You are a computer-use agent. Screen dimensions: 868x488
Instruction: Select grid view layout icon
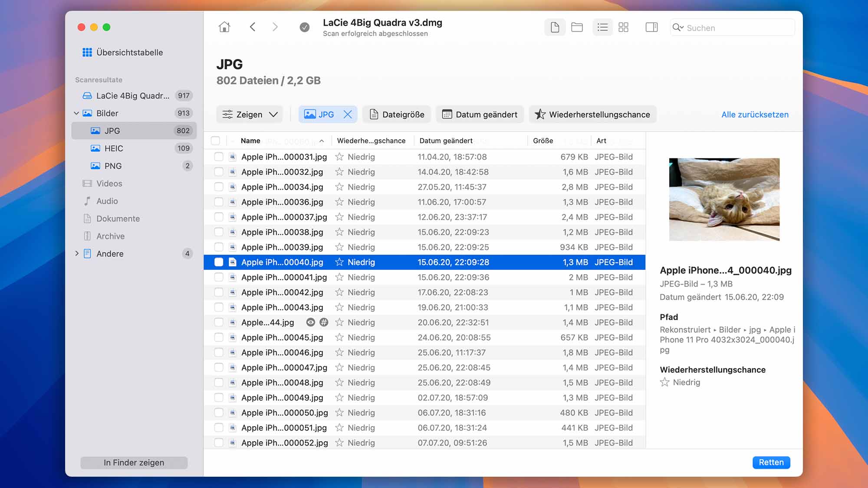click(623, 27)
